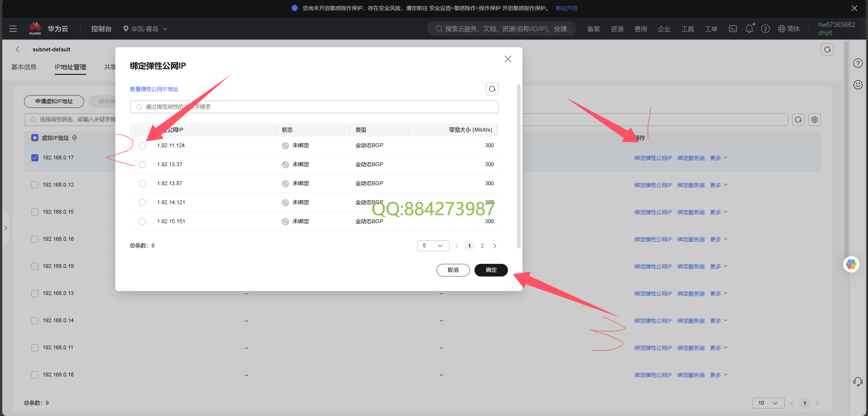Image resolution: width=868 pixels, height=416 pixels.
Task: Uncheck the 192.168.0.17 row checkbox
Action: coord(35,158)
